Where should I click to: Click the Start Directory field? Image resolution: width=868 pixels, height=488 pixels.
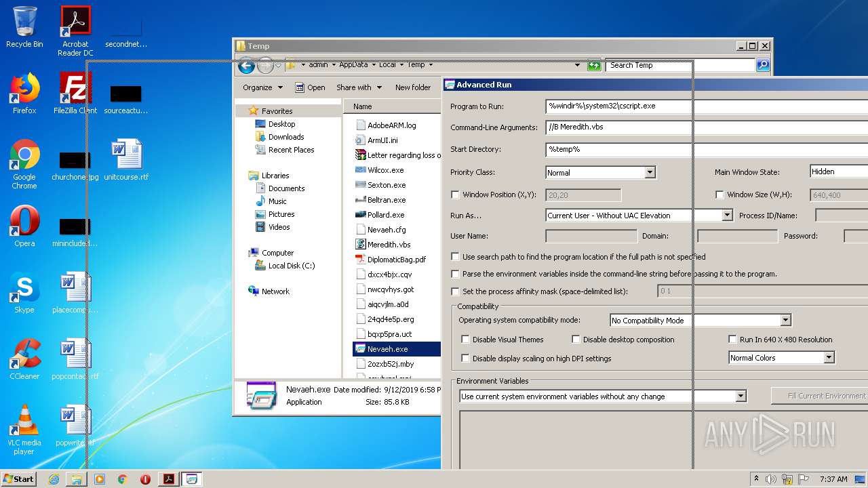click(x=707, y=149)
